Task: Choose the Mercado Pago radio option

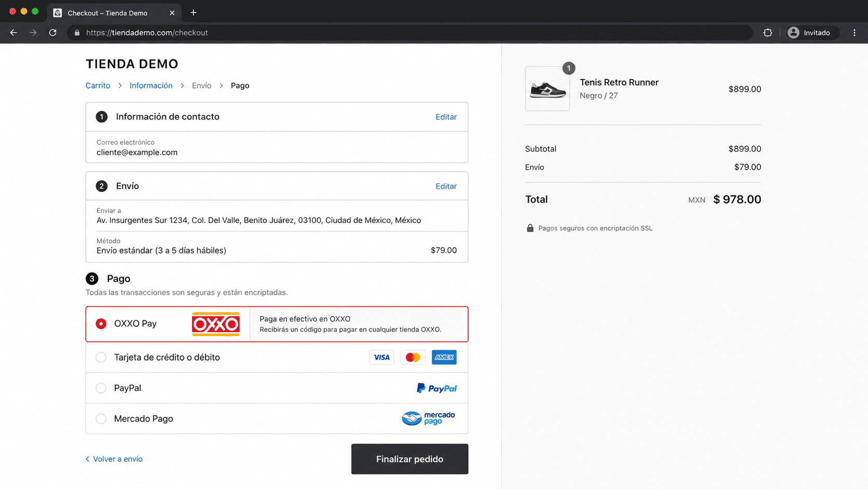Action: coord(101,419)
